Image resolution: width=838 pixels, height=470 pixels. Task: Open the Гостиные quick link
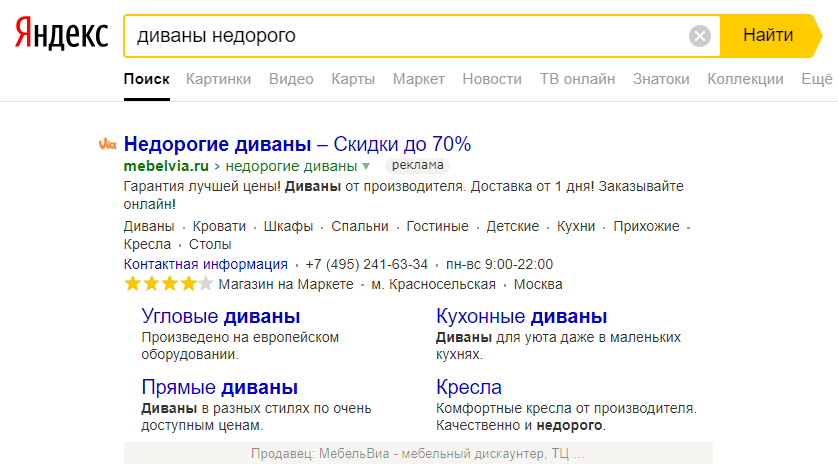(x=438, y=226)
